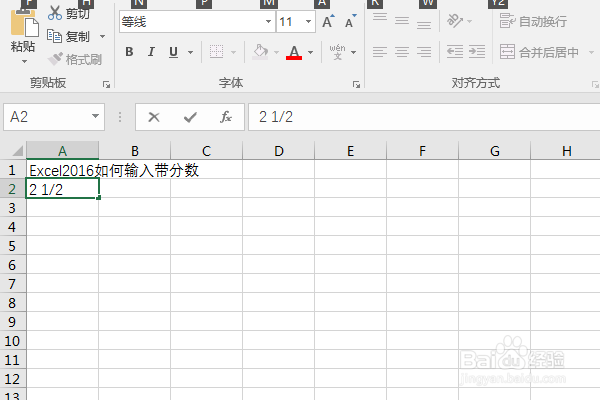Open the font size dropdown
This screenshot has width=600, height=400.
click(308, 21)
